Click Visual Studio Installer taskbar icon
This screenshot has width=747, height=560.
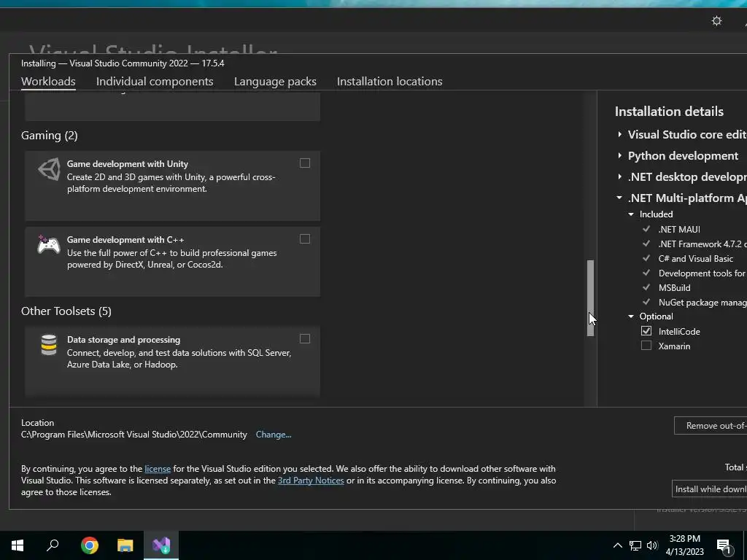161,545
